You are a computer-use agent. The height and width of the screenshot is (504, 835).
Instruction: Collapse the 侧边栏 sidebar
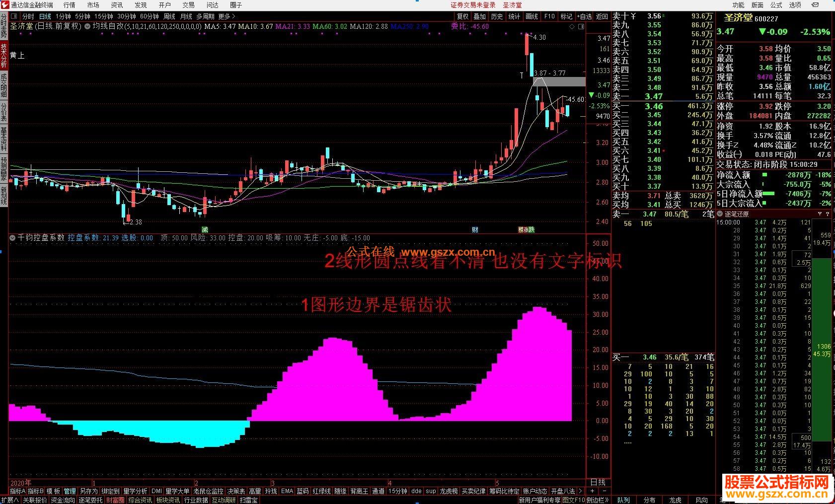[598, 500]
